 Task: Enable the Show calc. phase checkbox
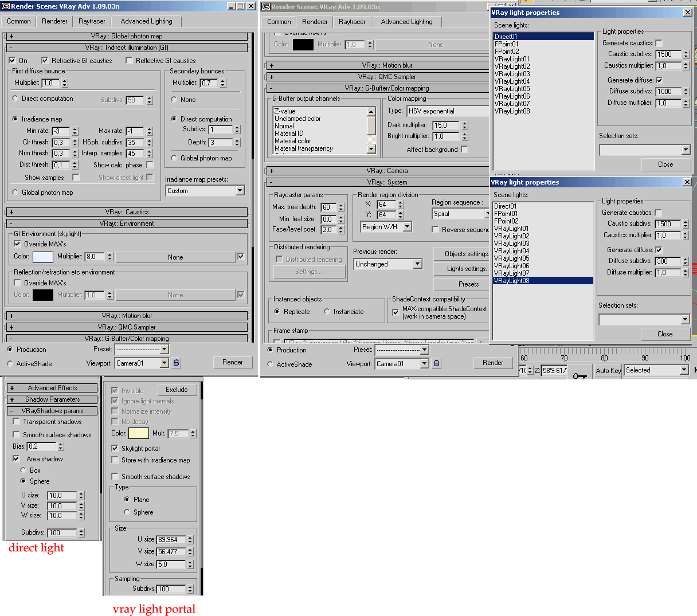tap(150, 164)
